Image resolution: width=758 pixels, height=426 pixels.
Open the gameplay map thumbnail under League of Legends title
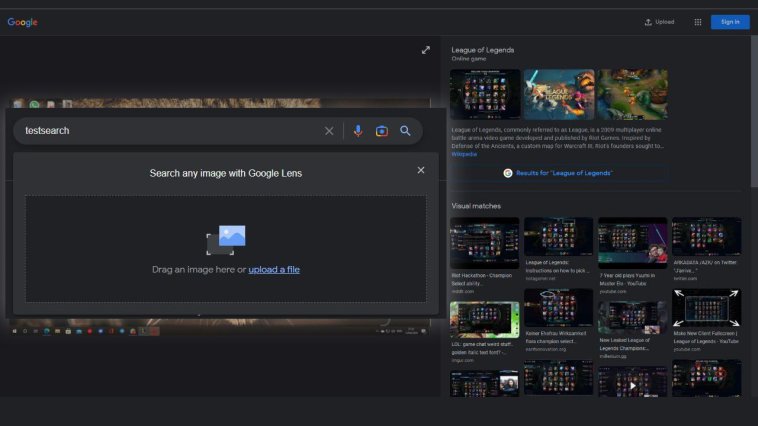(x=632, y=94)
